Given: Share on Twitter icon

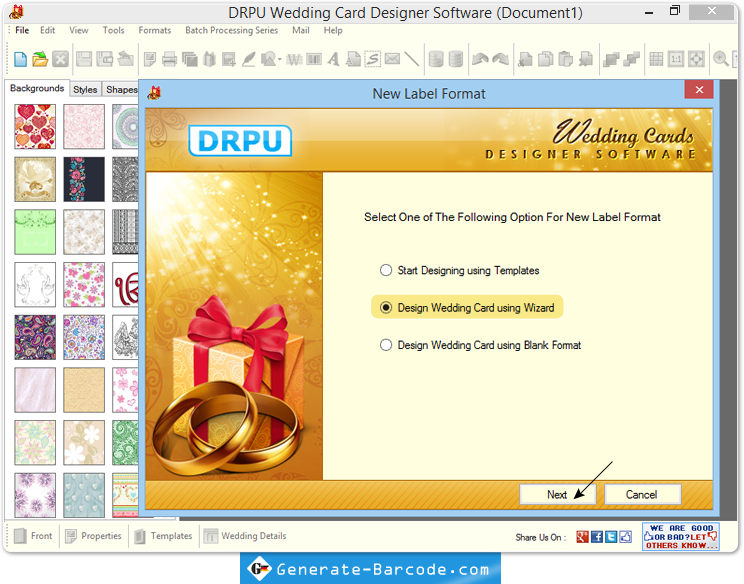Looking at the screenshot, I should click(611, 537).
